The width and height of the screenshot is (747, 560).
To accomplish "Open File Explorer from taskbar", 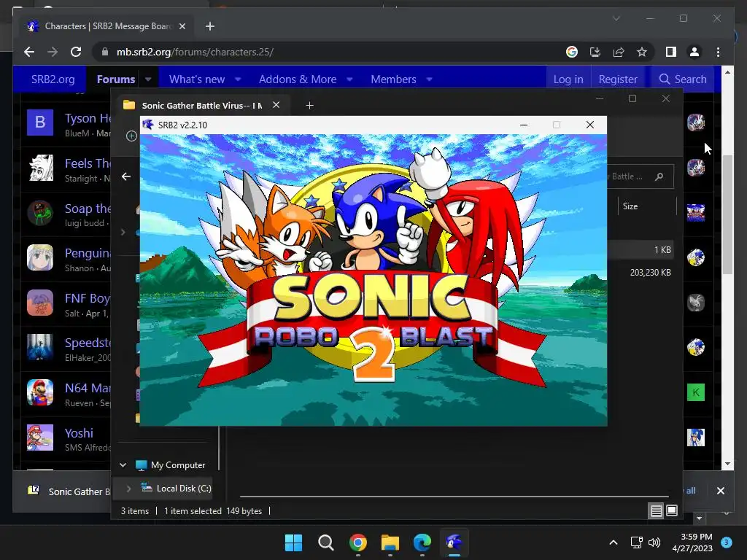I will click(390, 542).
